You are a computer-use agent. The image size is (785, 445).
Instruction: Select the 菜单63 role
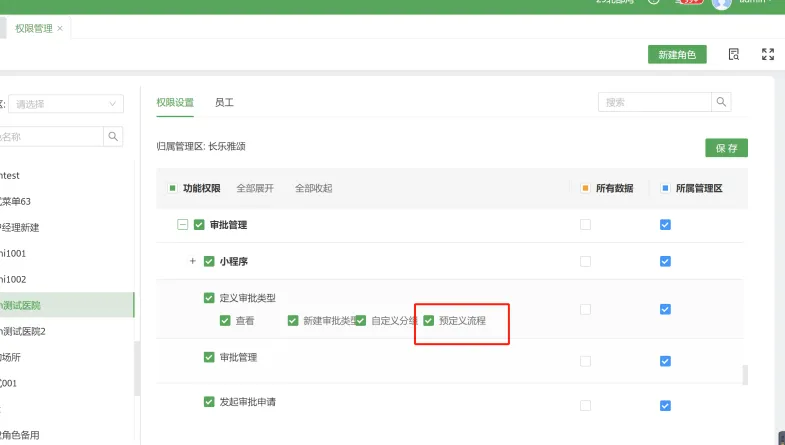(x=16, y=201)
